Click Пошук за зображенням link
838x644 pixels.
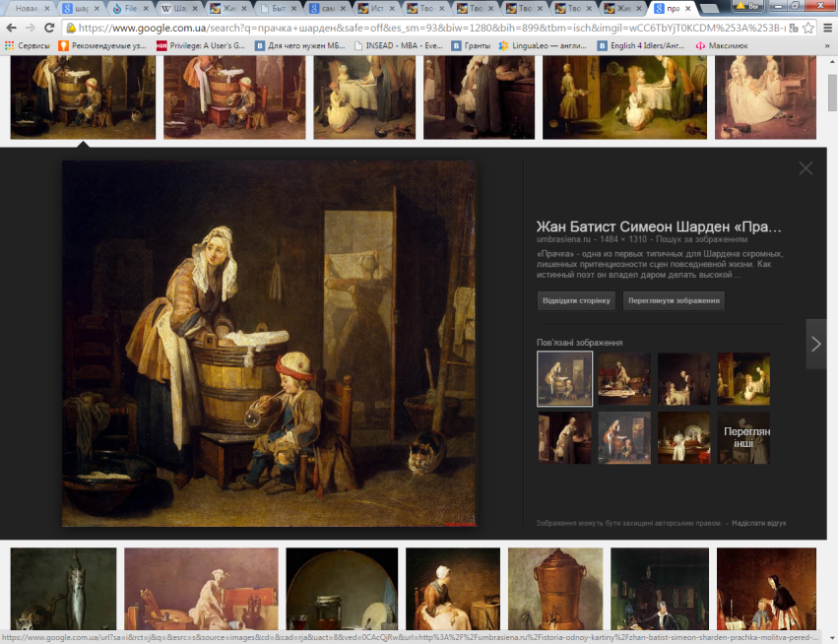coord(701,239)
